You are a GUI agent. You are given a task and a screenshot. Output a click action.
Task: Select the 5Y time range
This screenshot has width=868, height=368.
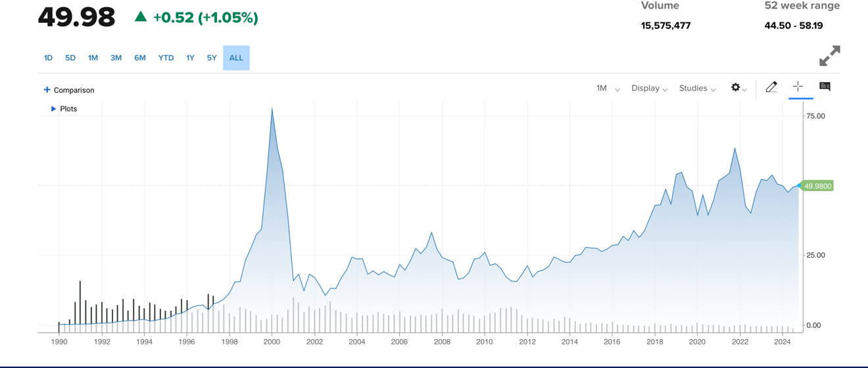click(212, 58)
